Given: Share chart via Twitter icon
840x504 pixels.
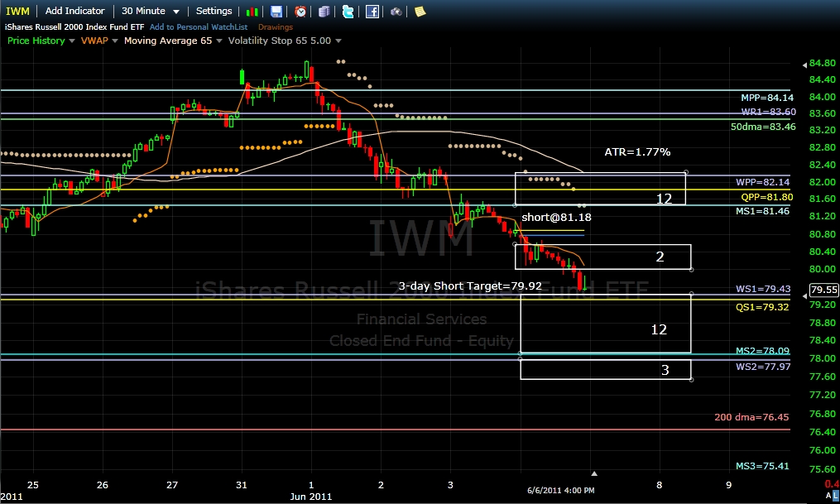Looking at the screenshot, I should (348, 12).
